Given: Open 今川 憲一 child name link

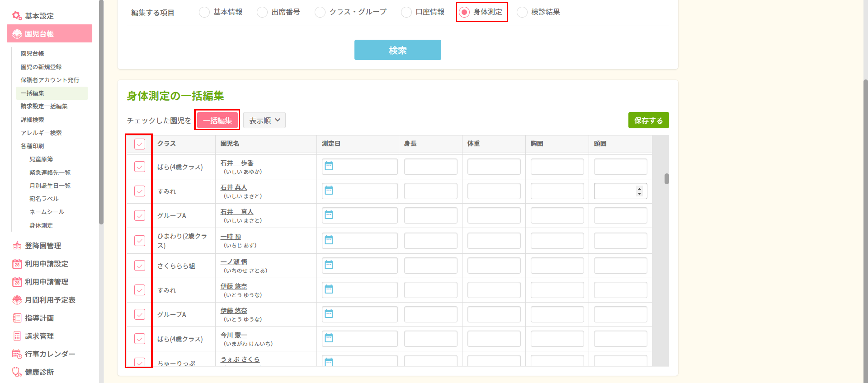Looking at the screenshot, I should [x=234, y=335].
